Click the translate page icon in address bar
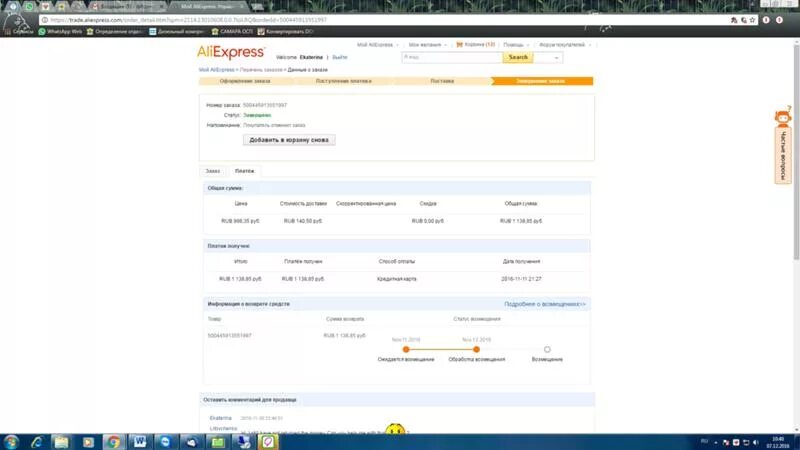This screenshot has width=800, height=450. tap(734, 20)
